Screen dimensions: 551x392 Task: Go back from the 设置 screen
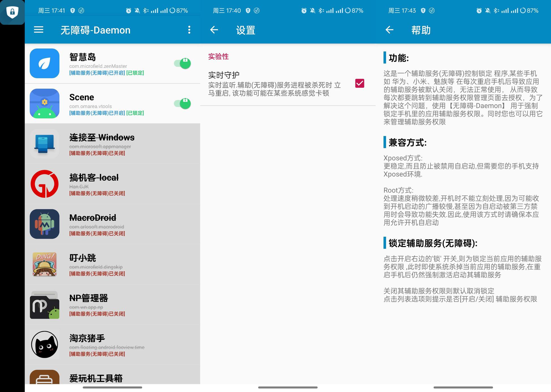point(214,30)
